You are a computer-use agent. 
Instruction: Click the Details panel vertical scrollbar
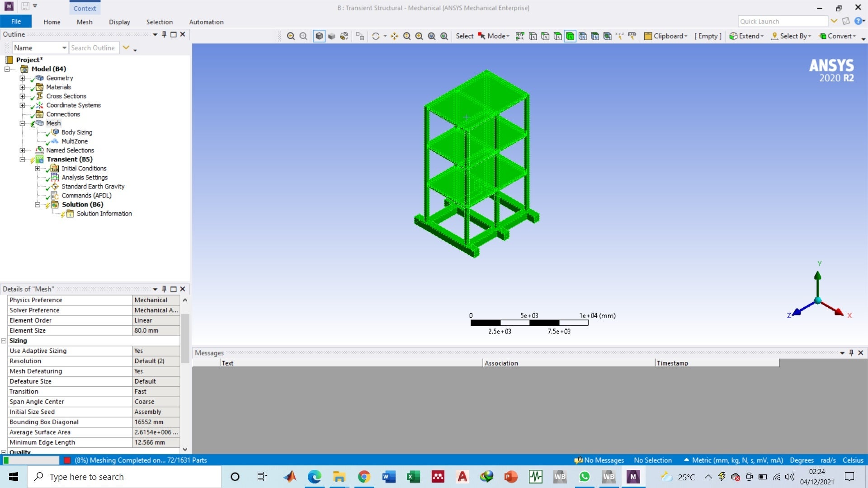coord(185,339)
